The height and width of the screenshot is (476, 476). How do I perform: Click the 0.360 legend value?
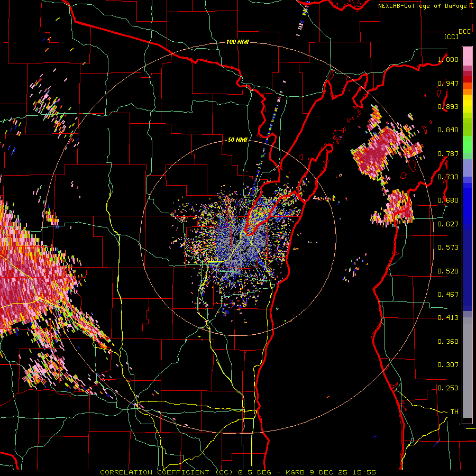[448, 342]
